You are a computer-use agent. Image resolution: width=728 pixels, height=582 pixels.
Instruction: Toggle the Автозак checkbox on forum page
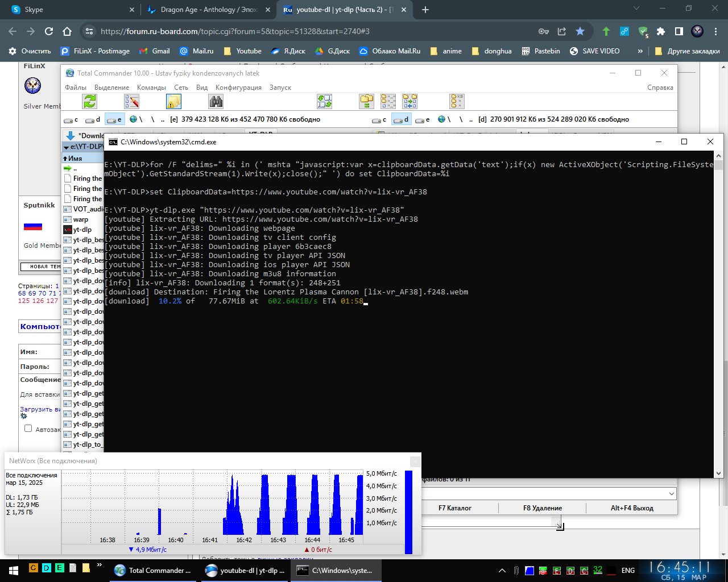coord(28,429)
